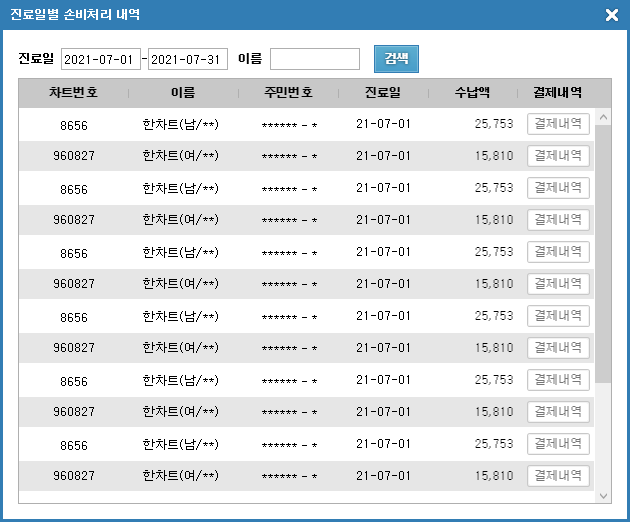630x522 pixels.
Task: Select the first row with chart 8656
Action: (306, 124)
